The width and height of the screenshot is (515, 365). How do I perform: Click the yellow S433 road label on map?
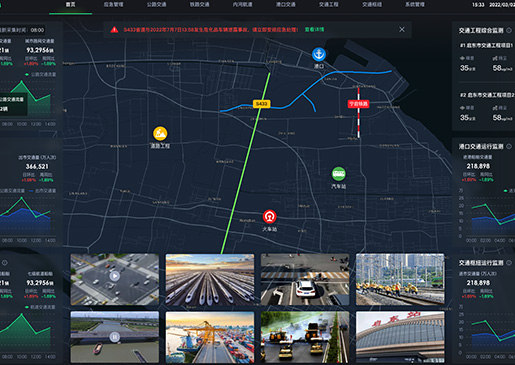[261, 104]
